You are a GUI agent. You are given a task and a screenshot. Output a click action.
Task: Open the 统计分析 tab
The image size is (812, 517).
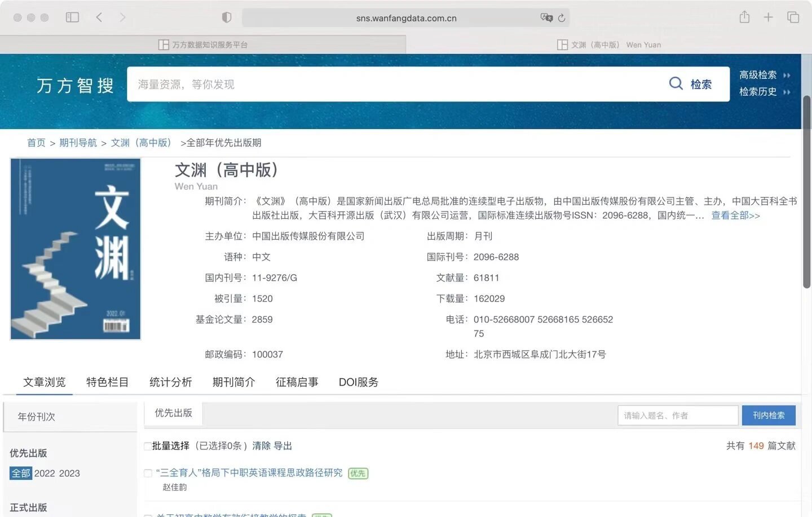(x=171, y=382)
